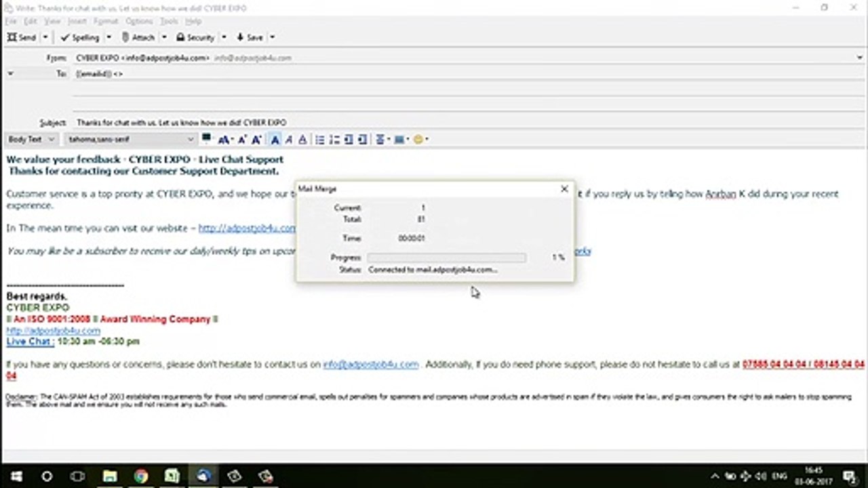868x488 pixels.
Task: Click the Send button
Action: (x=22, y=37)
